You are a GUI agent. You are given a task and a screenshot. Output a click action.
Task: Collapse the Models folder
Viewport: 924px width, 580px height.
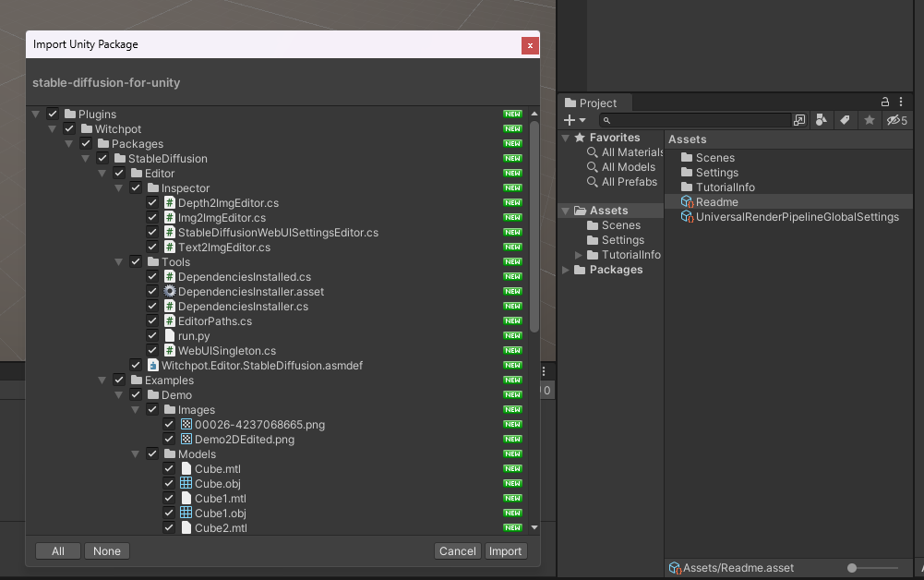click(x=135, y=453)
